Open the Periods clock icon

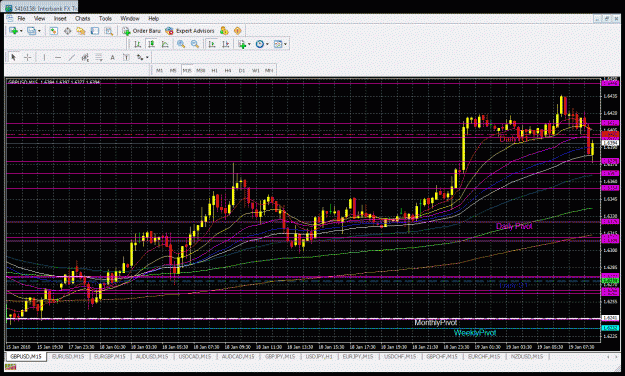260,44
